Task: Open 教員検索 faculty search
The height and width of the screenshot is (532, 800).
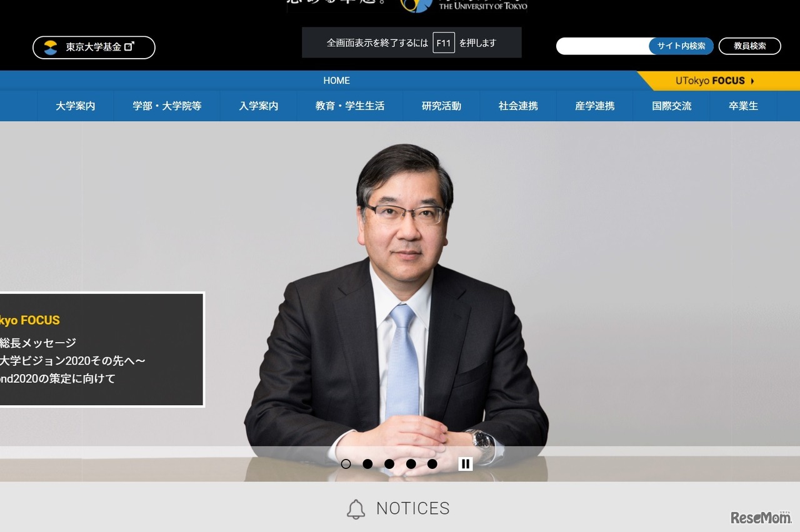Action: click(750, 46)
